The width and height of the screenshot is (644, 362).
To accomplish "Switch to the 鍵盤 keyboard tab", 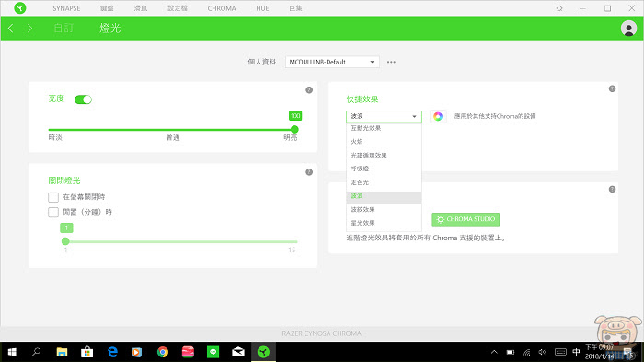I will pos(107,8).
